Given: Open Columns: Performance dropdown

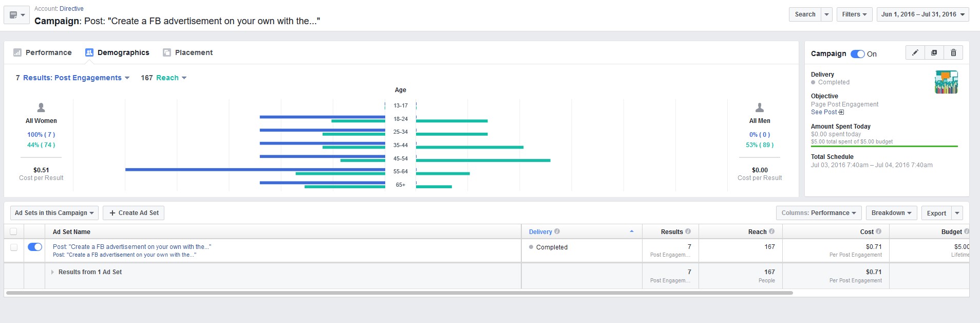Looking at the screenshot, I should click(819, 213).
